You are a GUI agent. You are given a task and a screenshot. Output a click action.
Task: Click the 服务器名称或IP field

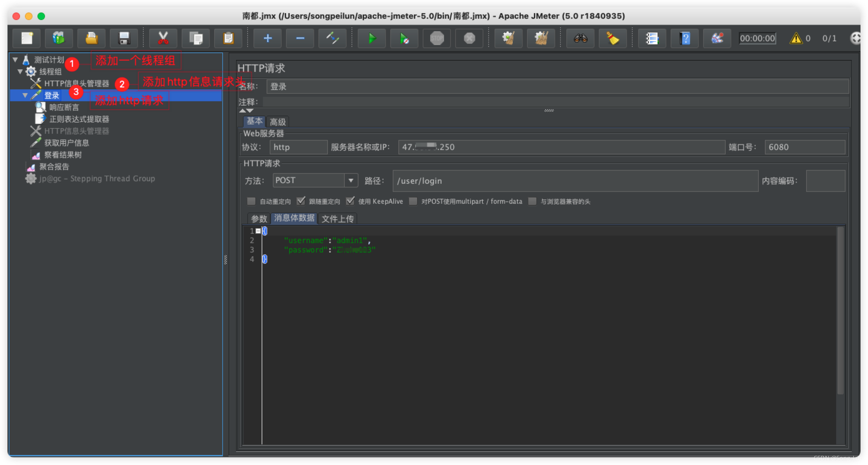click(562, 147)
